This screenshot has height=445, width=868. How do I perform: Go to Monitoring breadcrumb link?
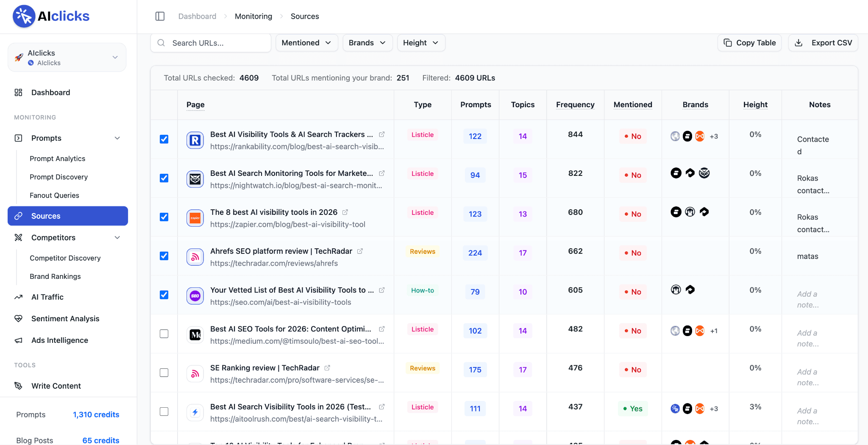253,16
